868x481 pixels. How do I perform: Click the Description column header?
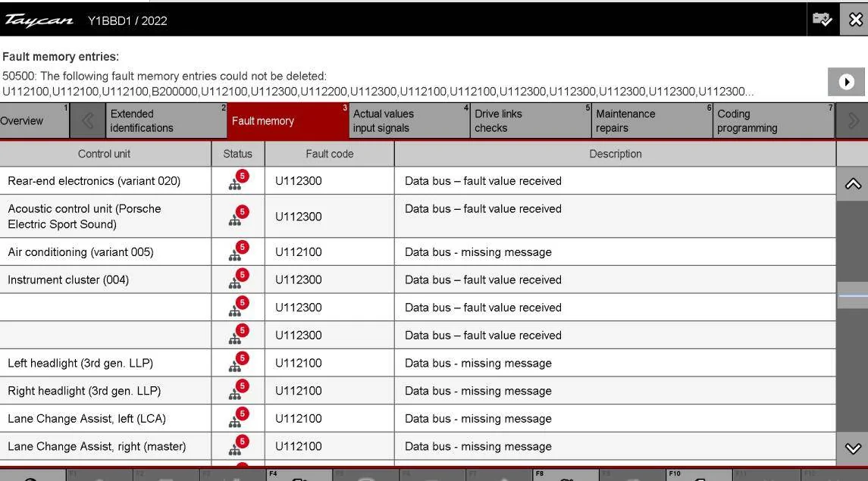coord(615,154)
